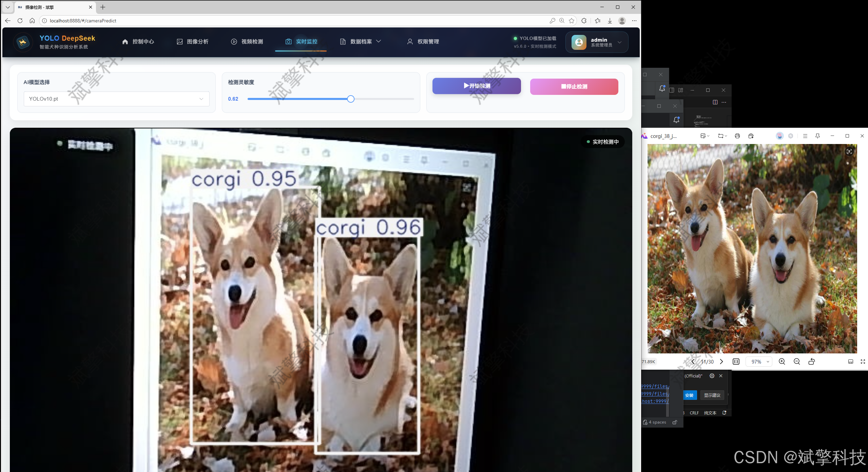Viewport: 868px width, 472px height.
Task: Rotate the corgi image in viewer
Action: click(x=812, y=362)
